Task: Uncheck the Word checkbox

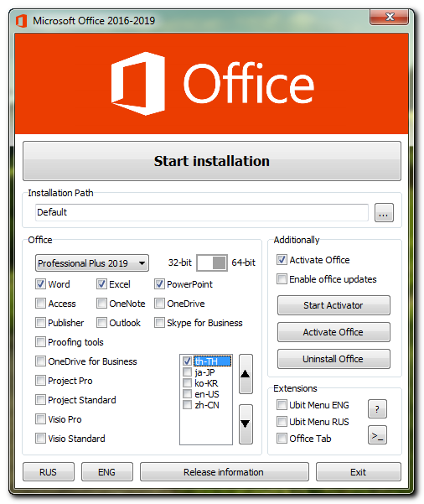Action: pyautogui.click(x=40, y=284)
